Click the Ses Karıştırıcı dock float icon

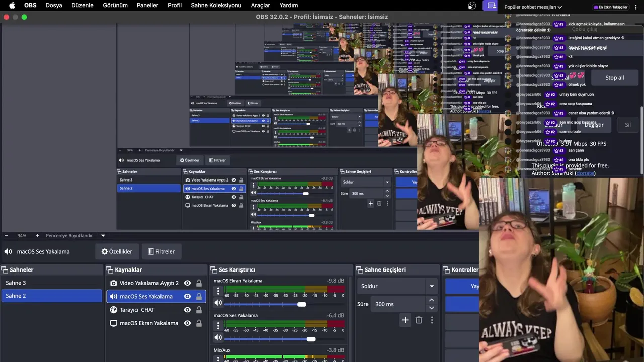point(214,270)
